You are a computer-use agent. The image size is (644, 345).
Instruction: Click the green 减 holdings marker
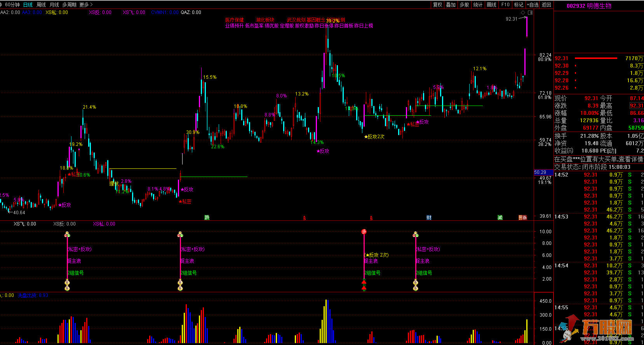(x=500, y=218)
